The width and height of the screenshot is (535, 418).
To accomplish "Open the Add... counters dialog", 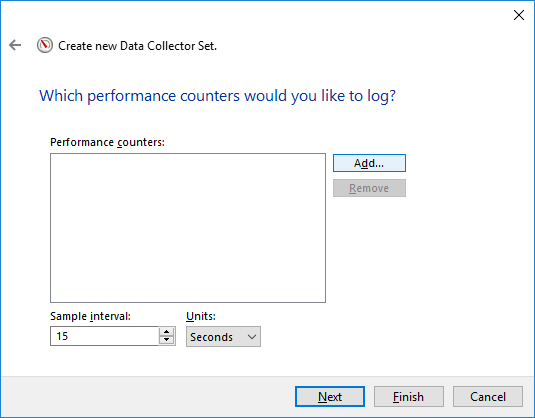I will point(369,163).
